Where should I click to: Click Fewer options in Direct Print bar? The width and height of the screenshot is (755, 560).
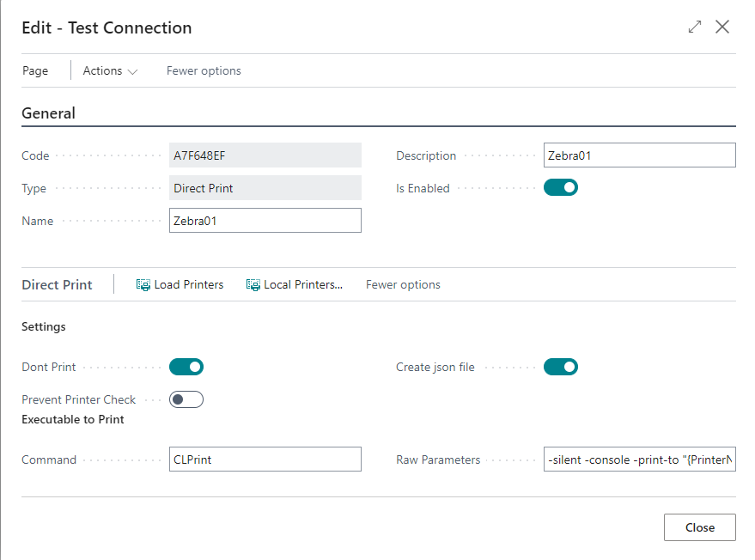click(403, 285)
